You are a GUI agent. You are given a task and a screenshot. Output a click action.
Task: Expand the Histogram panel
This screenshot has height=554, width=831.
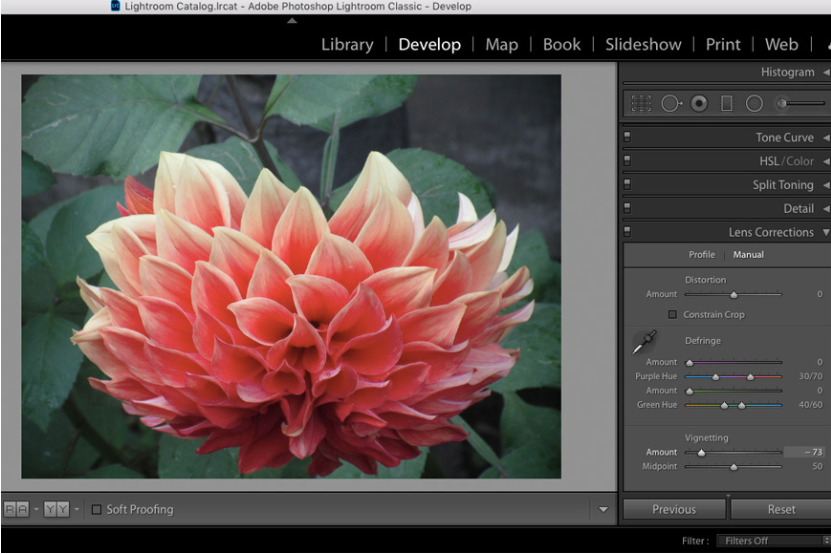click(826, 72)
